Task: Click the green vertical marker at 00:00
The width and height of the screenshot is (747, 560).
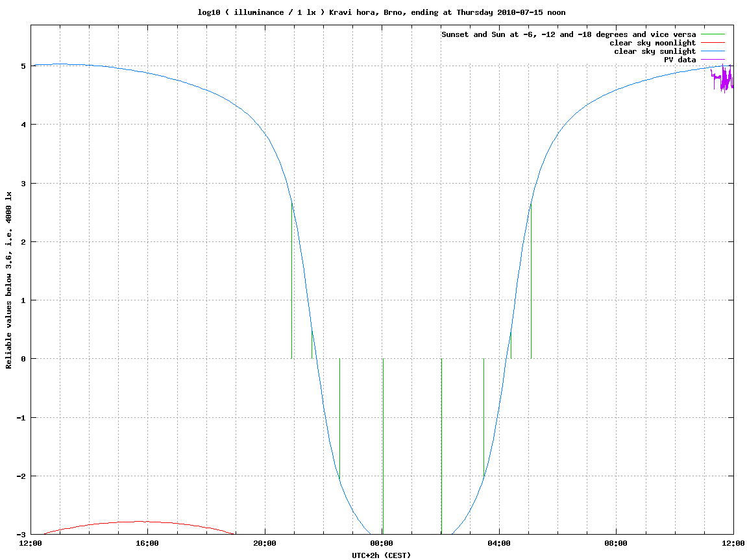Action: pos(383,446)
